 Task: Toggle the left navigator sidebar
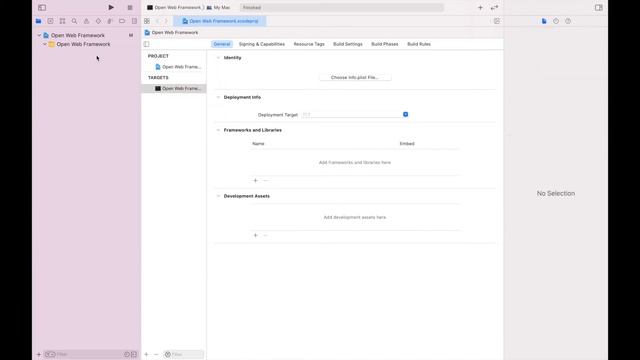[42, 7]
